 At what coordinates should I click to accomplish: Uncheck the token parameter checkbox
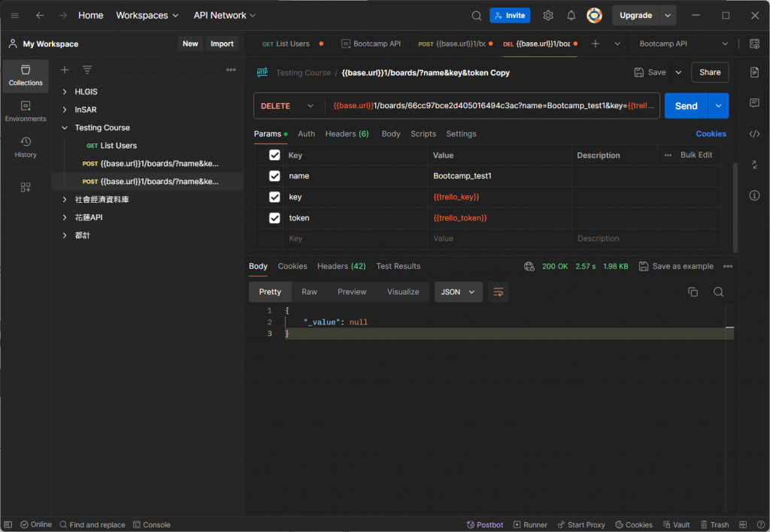pyautogui.click(x=274, y=218)
